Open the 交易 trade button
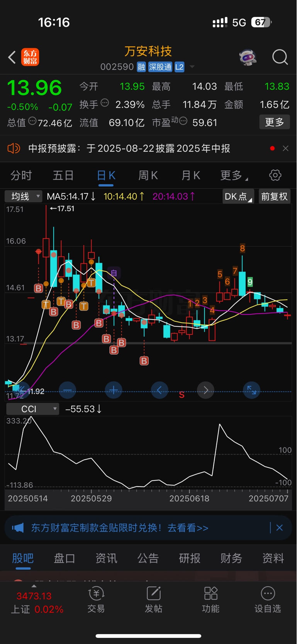This screenshot has height=644, width=297. (x=96, y=600)
